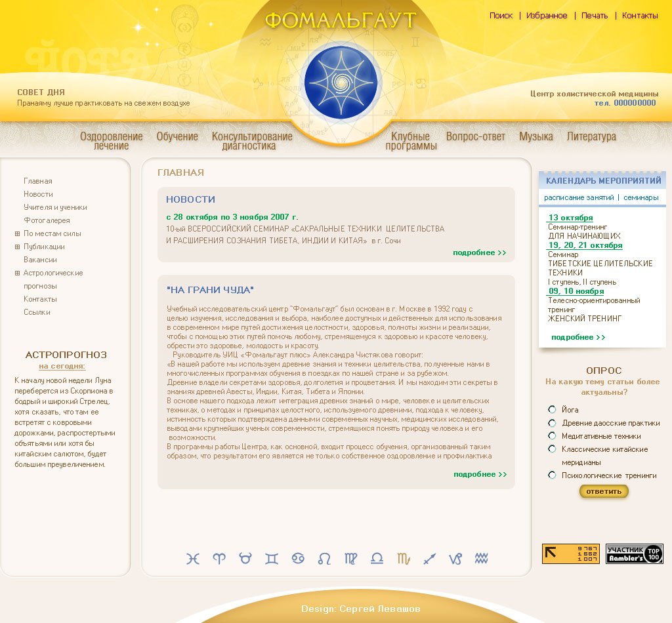Click the Cancer zodiac sign icon
The image size is (672, 623).
(x=298, y=558)
